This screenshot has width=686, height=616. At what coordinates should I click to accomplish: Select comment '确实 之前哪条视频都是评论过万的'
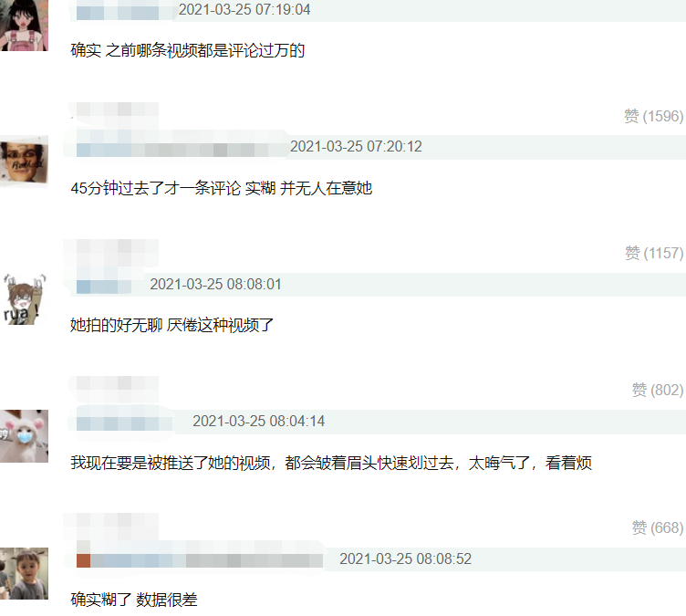(x=187, y=50)
